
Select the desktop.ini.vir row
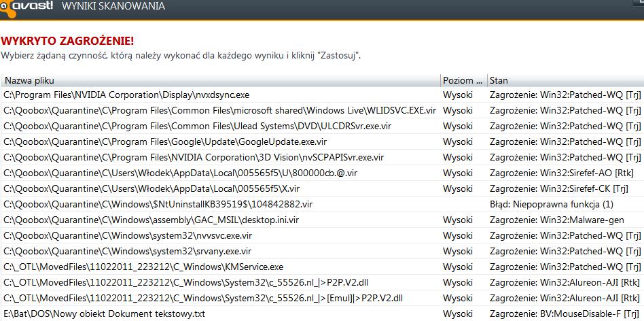click(323, 220)
